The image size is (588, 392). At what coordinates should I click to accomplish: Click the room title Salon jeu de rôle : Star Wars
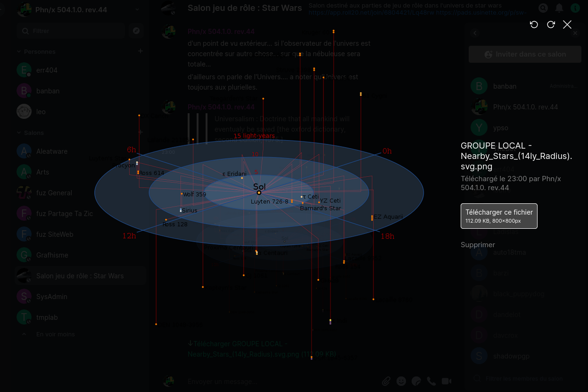(x=245, y=8)
